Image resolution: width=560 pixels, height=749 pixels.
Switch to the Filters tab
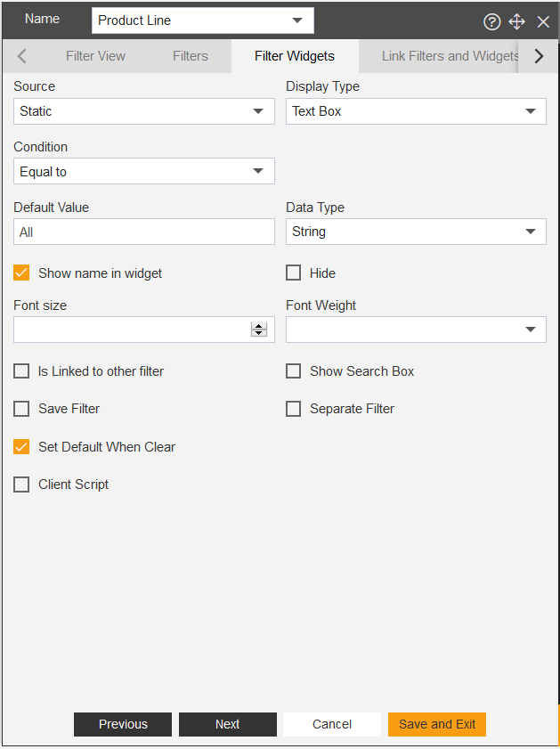point(191,56)
